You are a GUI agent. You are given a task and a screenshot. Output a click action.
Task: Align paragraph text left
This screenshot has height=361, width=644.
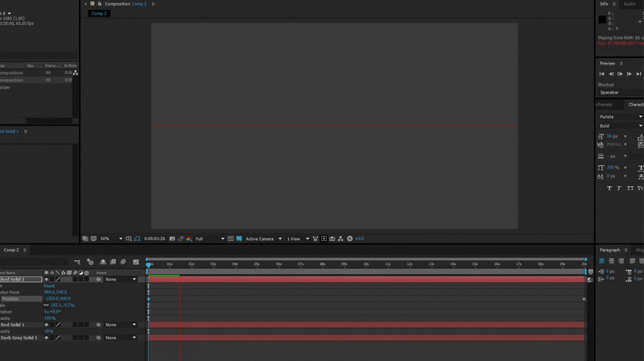[x=601, y=261]
